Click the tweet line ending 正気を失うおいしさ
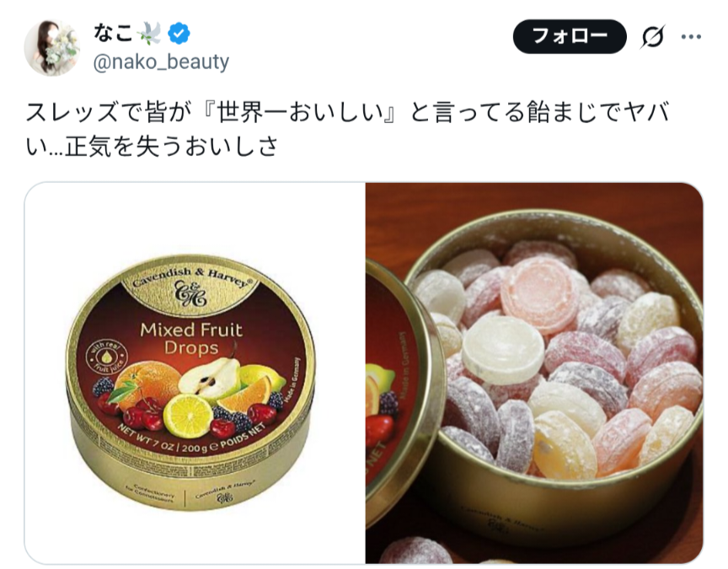This screenshot has width=728, height=569. [153, 147]
